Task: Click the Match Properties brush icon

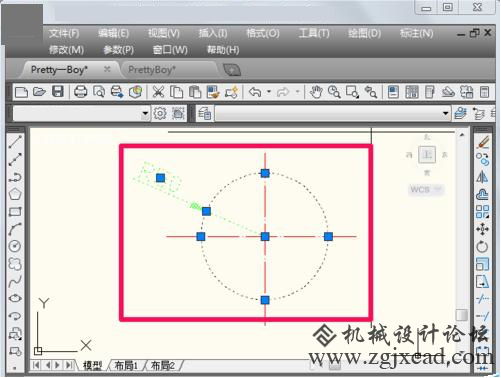Action: point(213,92)
